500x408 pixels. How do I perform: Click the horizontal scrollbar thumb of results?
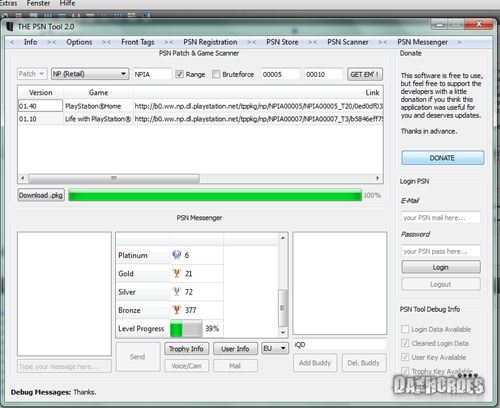point(114,178)
